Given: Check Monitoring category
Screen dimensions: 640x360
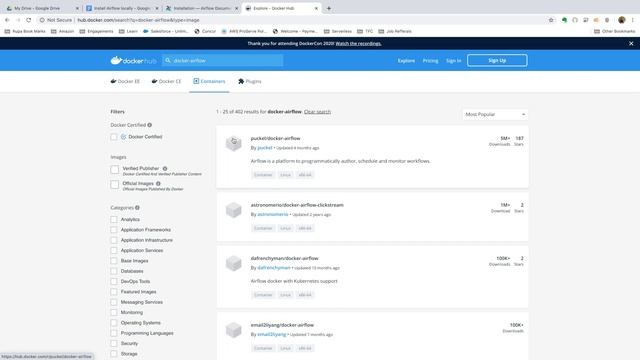Looking at the screenshot, I should (x=114, y=313).
